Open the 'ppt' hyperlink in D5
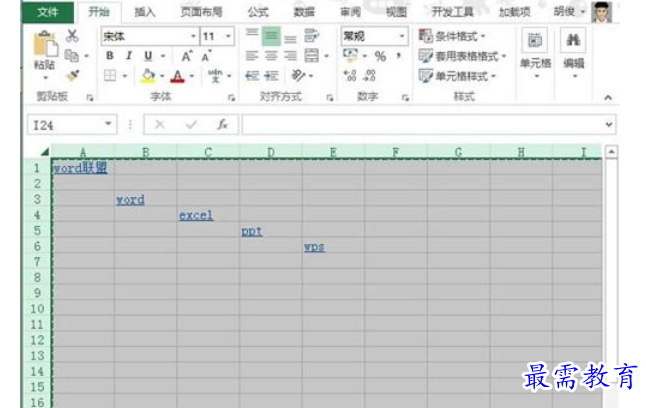Screen dimensions: 646x408 pyautogui.click(x=252, y=231)
